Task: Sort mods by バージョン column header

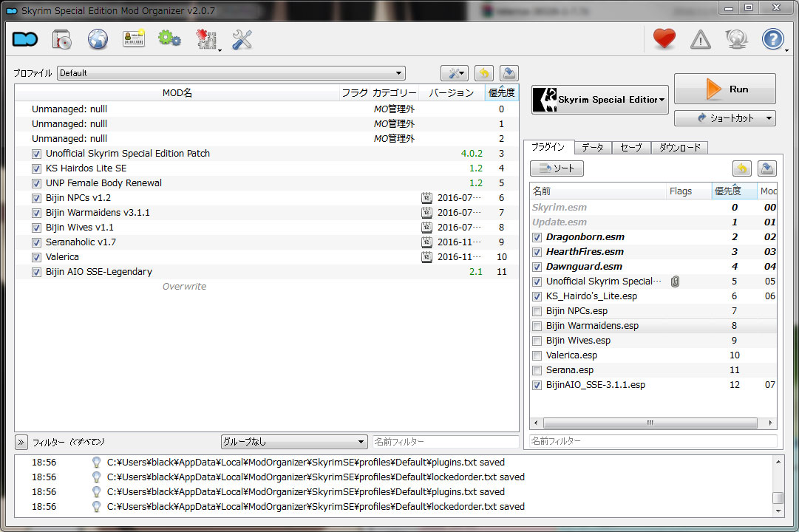Action: point(451,93)
